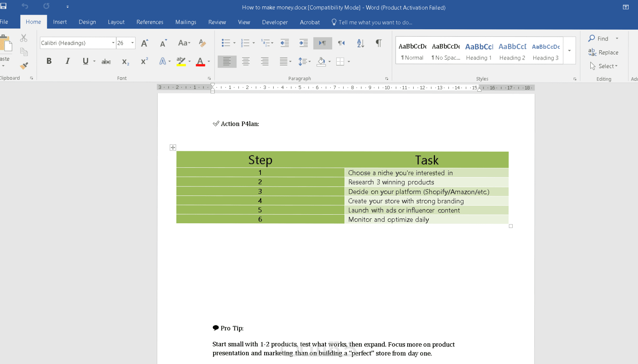The height and width of the screenshot is (364, 638).
Task: Increase font size with Grow Font
Action: tap(144, 43)
